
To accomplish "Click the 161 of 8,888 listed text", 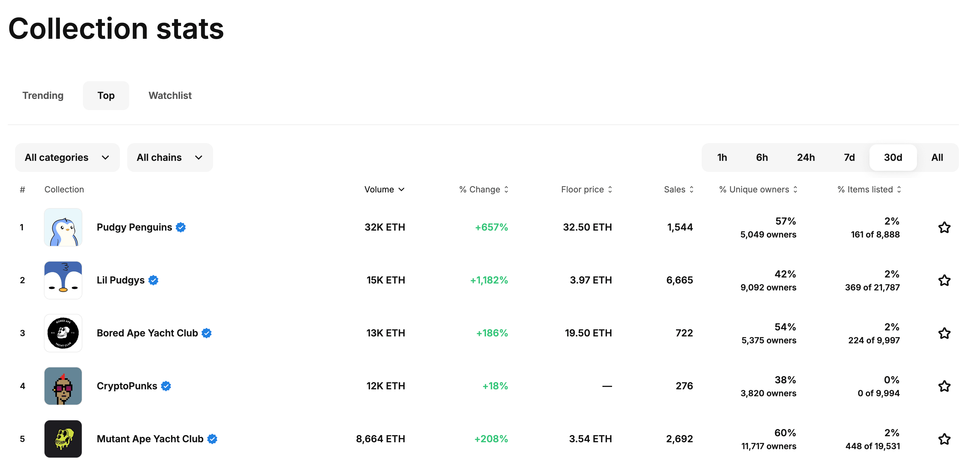I will 875,234.
